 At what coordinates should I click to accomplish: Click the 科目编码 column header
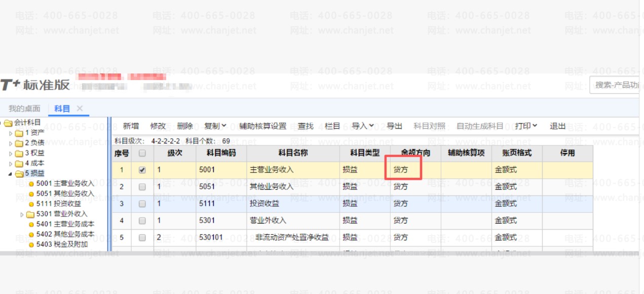[221, 153]
